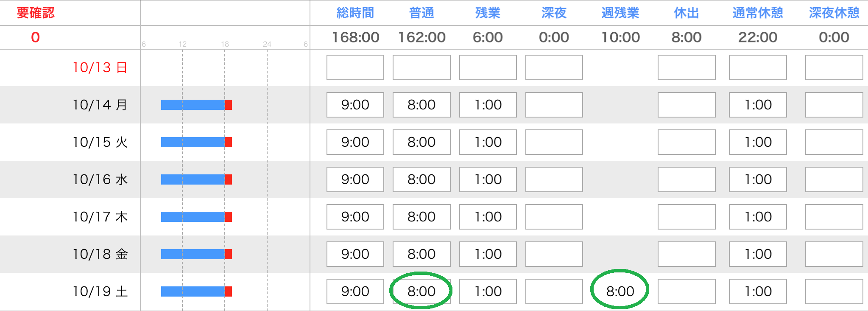Click the 総時間 field for 10/13 日
Image resolution: width=868 pixels, height=311 pixels.
pyautogui.click(x=355, y=67)
